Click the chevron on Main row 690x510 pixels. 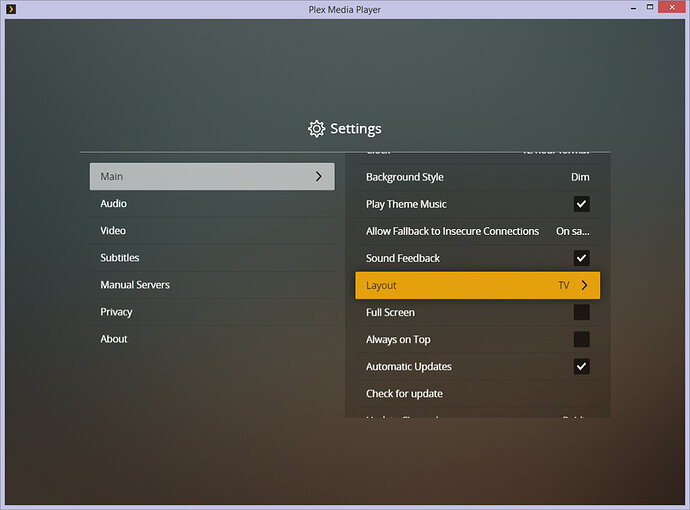click(x=319, y=176)
